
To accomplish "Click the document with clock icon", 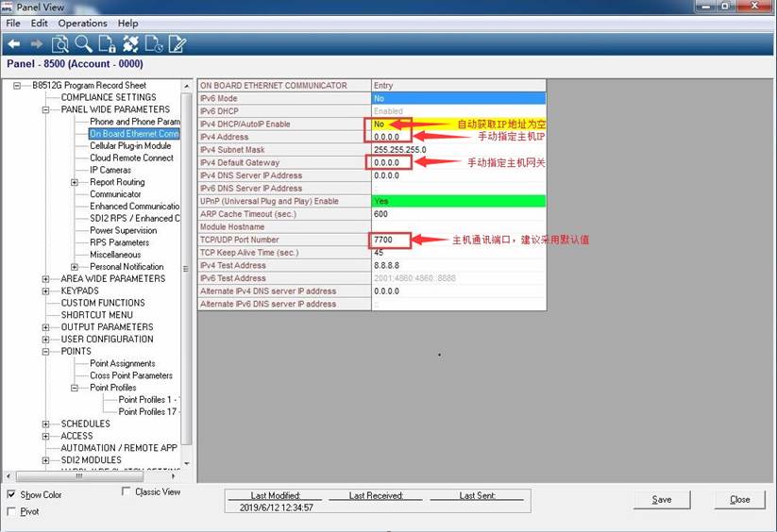I will pos(154,44).
